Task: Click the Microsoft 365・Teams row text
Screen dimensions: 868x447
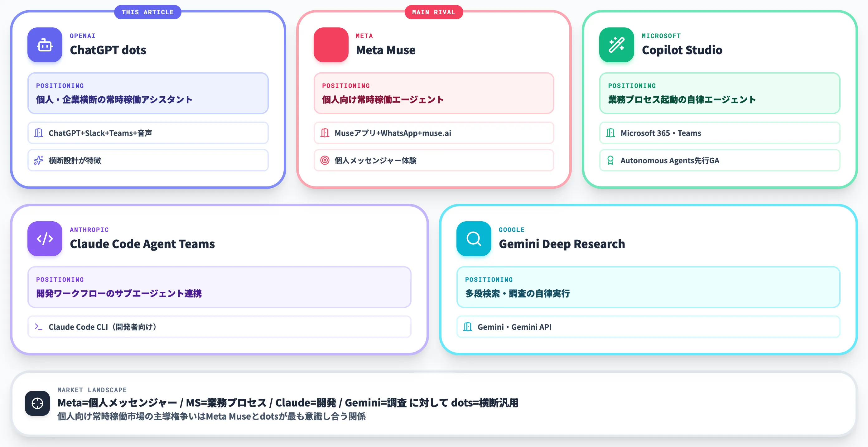Action: point(660,133)
